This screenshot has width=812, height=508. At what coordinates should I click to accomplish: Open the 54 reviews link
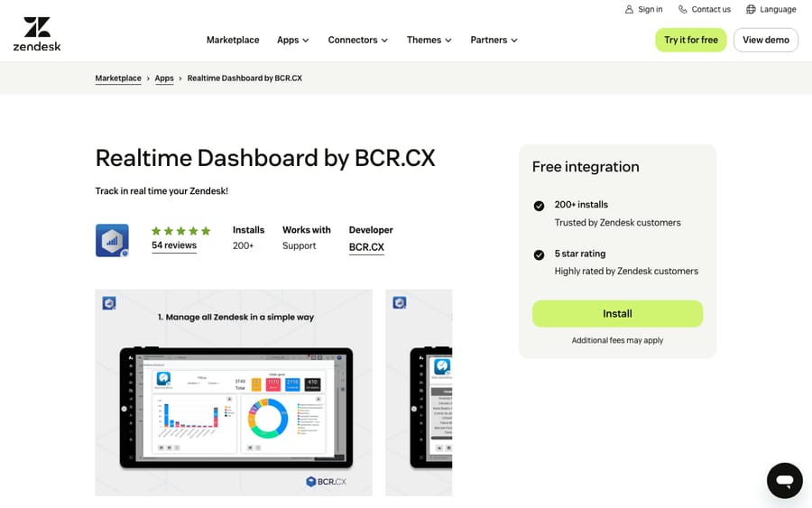[174, 245]
